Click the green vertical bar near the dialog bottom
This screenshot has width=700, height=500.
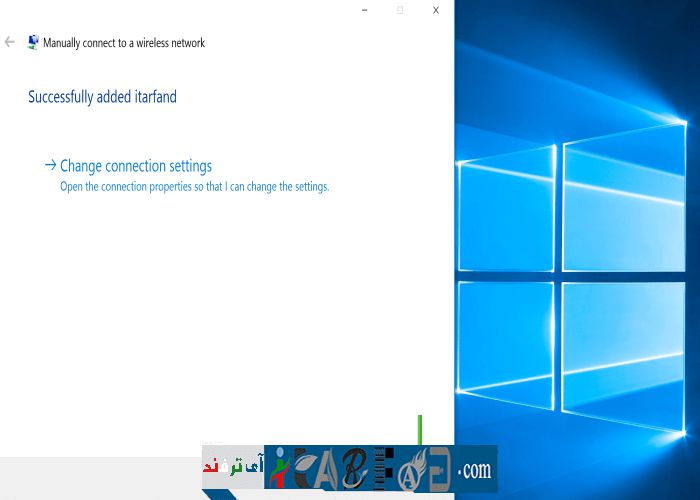420,430
